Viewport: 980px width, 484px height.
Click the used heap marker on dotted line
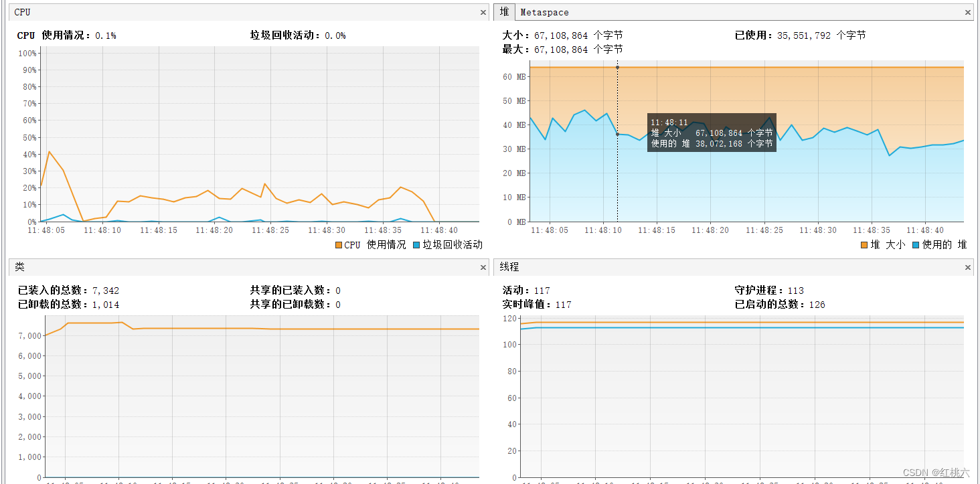tap(617, 134)
